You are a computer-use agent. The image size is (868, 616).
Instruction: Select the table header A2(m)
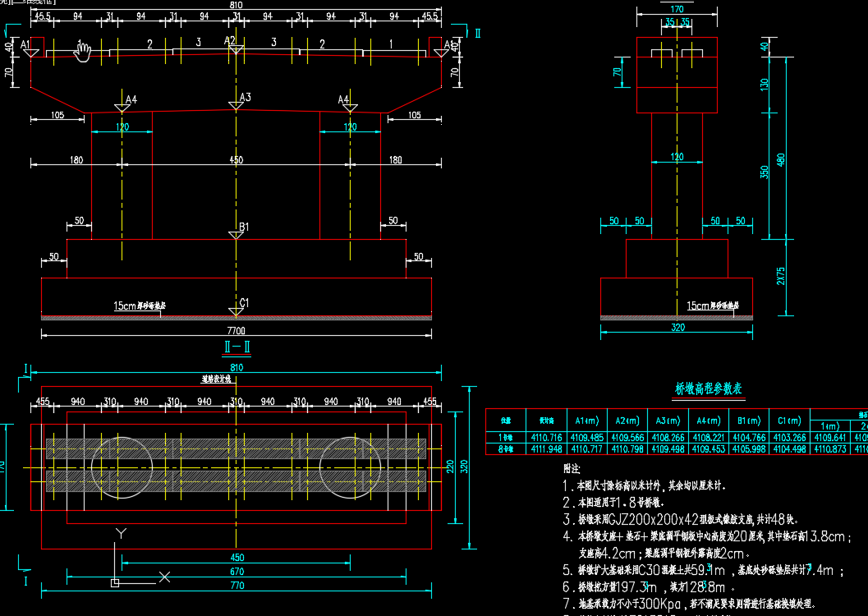point(627,421)
